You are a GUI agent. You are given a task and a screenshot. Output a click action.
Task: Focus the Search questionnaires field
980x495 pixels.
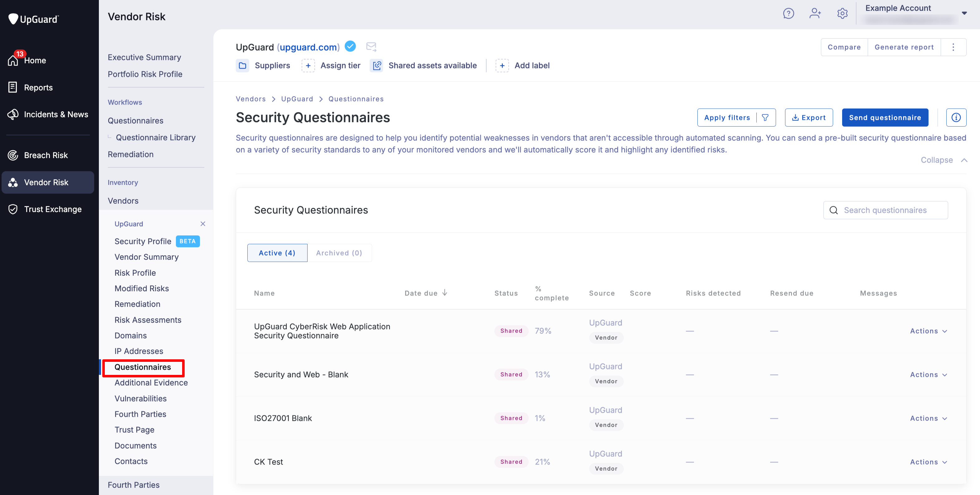[885, 210]
